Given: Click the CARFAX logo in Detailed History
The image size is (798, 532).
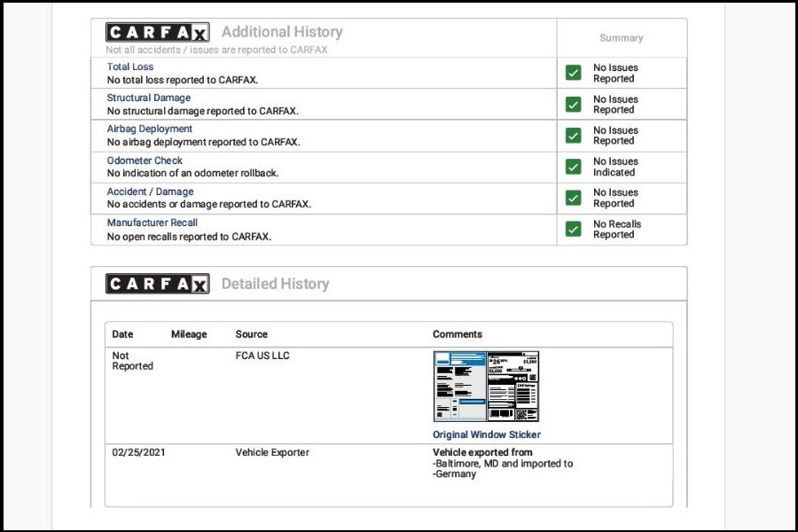Looking at the screenshot, I should tap(158, 284).
